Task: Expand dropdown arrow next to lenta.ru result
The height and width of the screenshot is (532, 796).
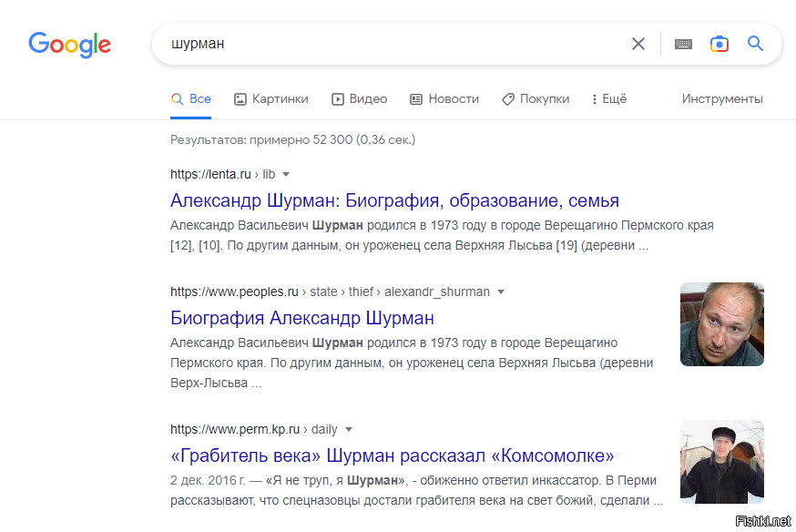Action: (x=286, y=175)
